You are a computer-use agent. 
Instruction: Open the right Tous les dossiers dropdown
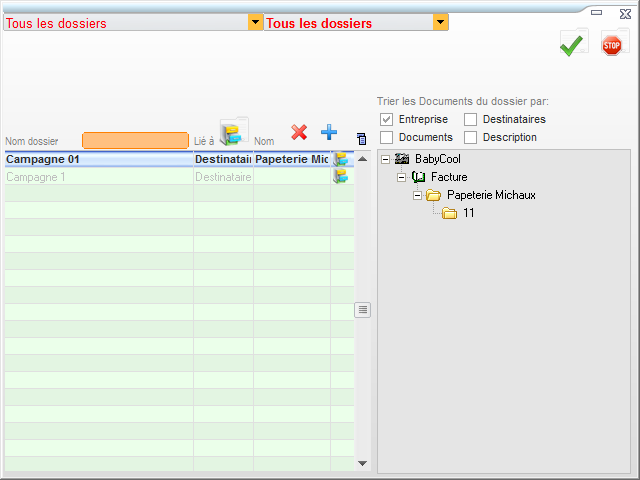tap(440, 23)
